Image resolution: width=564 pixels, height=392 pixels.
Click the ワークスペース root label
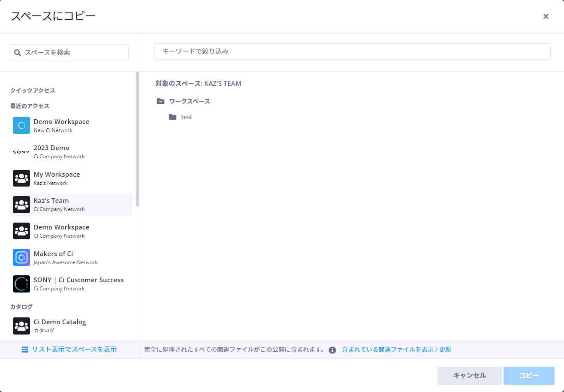point(190,102)
